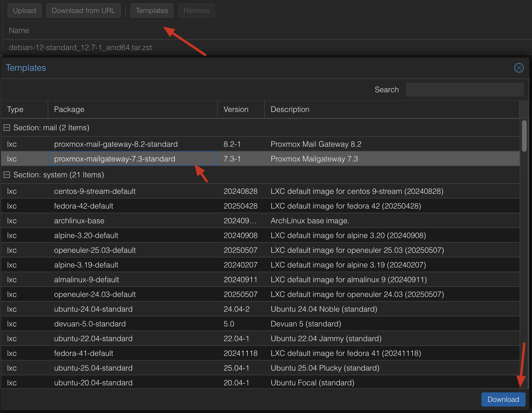Click the Upload button
532x413 pixels.
coord(24,11)
